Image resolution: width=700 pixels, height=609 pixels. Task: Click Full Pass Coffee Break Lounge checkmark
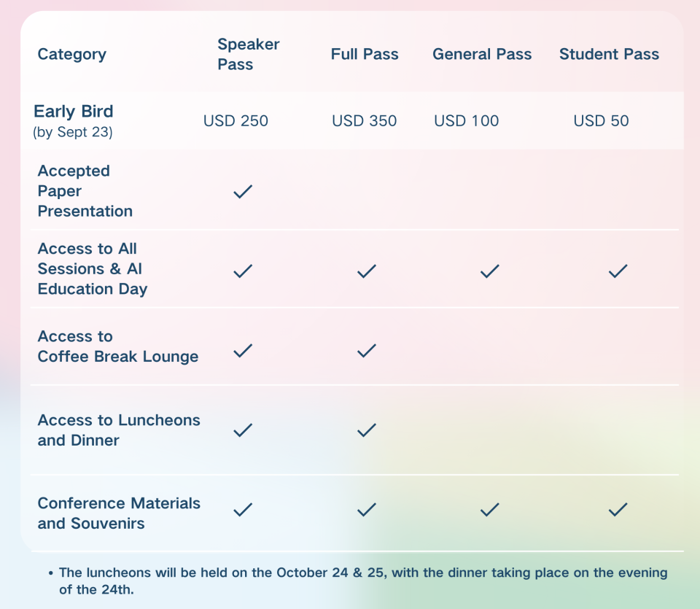(x=367, y=351)
